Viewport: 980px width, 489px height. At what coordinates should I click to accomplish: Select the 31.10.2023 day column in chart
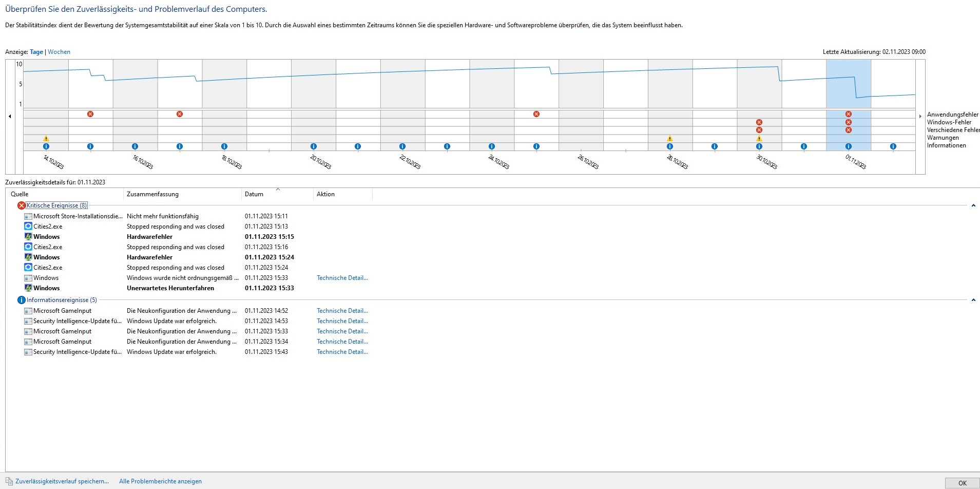804,105
